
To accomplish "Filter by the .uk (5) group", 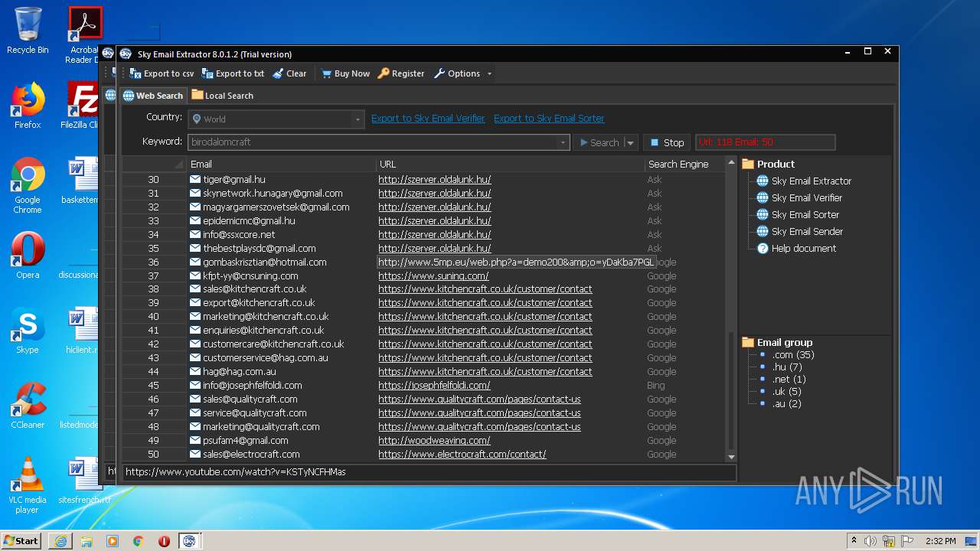I will coord(786,392).
